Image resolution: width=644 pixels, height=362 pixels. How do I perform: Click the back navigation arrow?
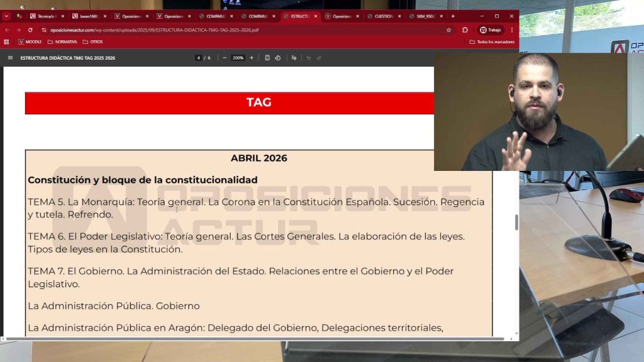pos(8,30)
